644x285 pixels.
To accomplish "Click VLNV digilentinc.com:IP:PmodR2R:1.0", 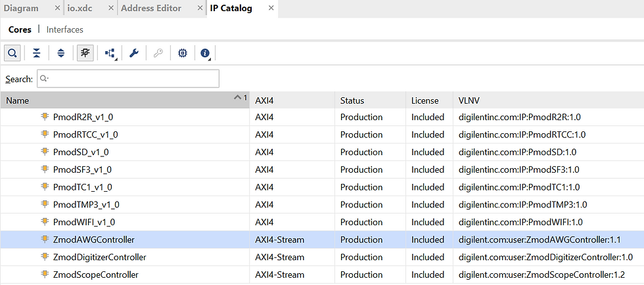I will pyautogui.click(x=520, y=117).
